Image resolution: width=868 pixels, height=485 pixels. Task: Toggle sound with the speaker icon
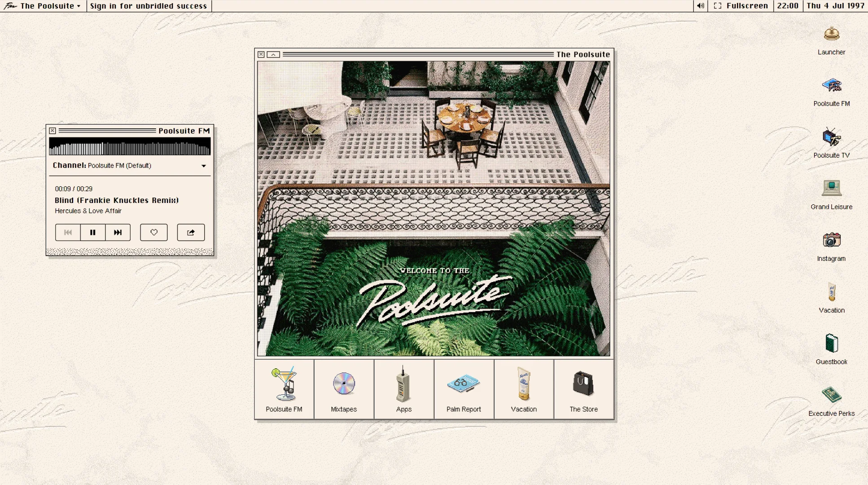(700, 6)
